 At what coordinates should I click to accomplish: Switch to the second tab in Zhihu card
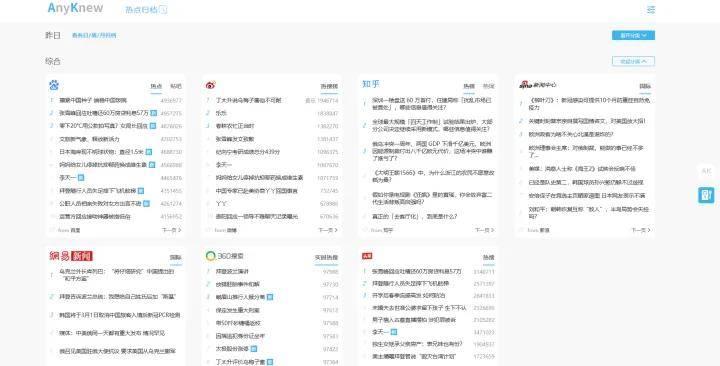489,86
